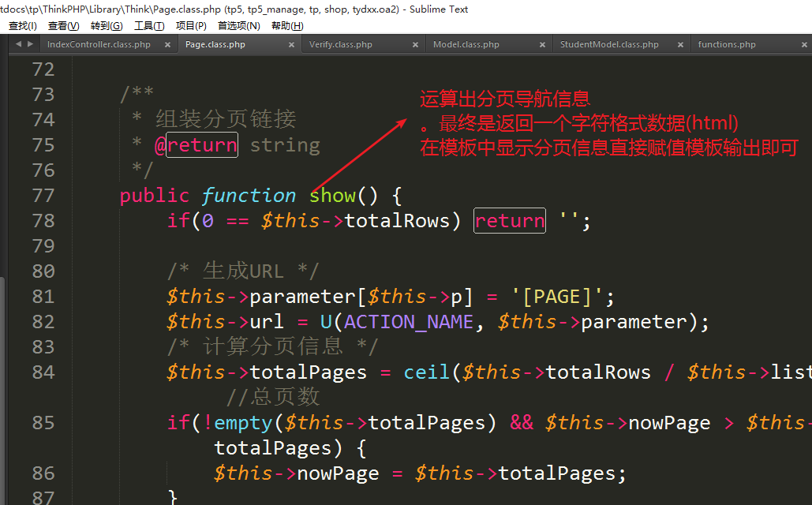Open the 查看(V) menu
812x505 pixels.
(x=64, y=26)
